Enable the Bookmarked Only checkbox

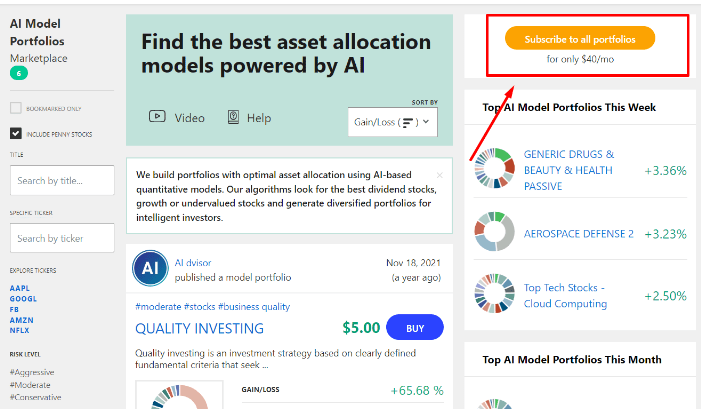(16, 108)
